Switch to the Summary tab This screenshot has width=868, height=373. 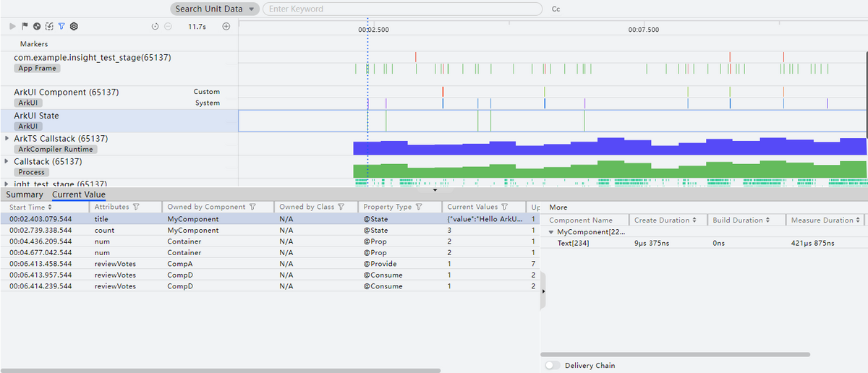click(x=25, y=194)
